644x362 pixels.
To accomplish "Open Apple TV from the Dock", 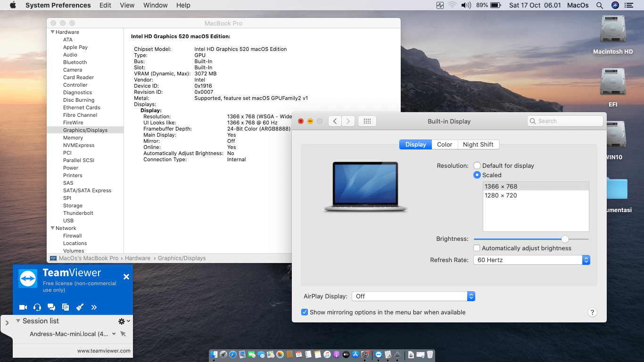I will coord(346,354).
